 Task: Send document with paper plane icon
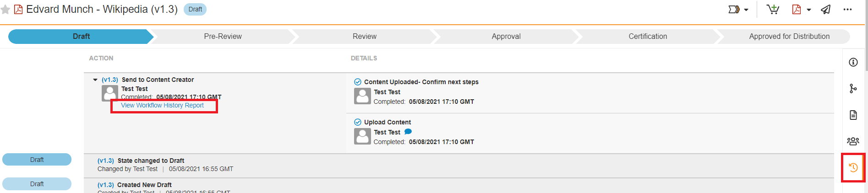pyautogui.click(x=826, y=10)
